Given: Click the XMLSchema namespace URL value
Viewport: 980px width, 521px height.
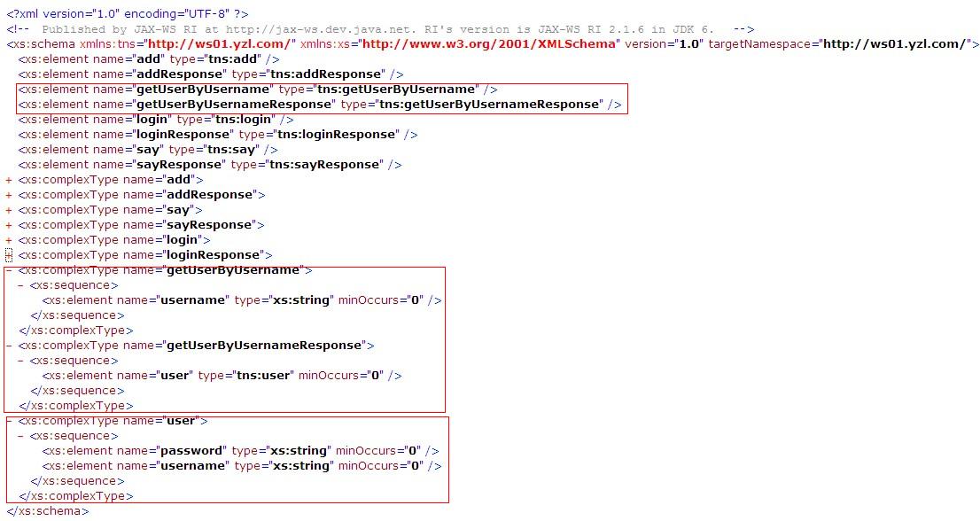Looking at the screenshot, I should (x=489, y=44).
